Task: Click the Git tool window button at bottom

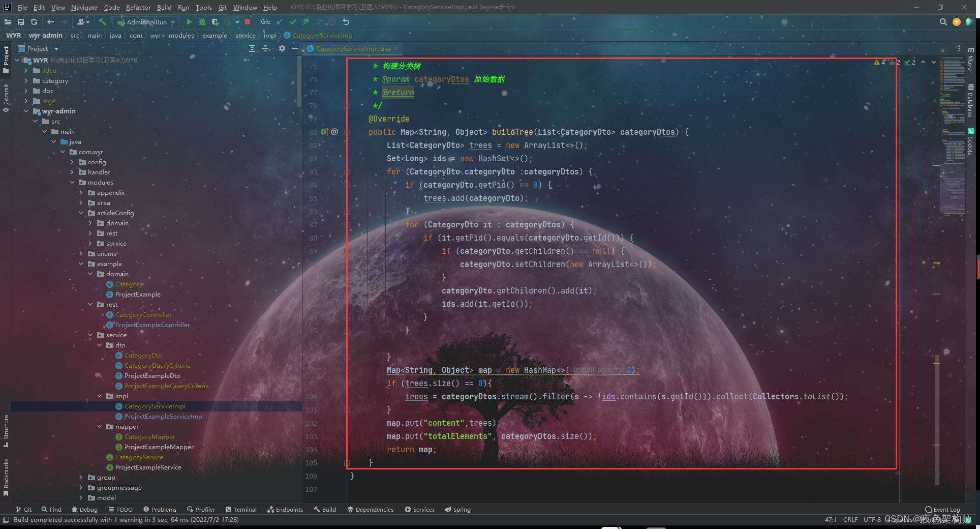Action: 23,509
